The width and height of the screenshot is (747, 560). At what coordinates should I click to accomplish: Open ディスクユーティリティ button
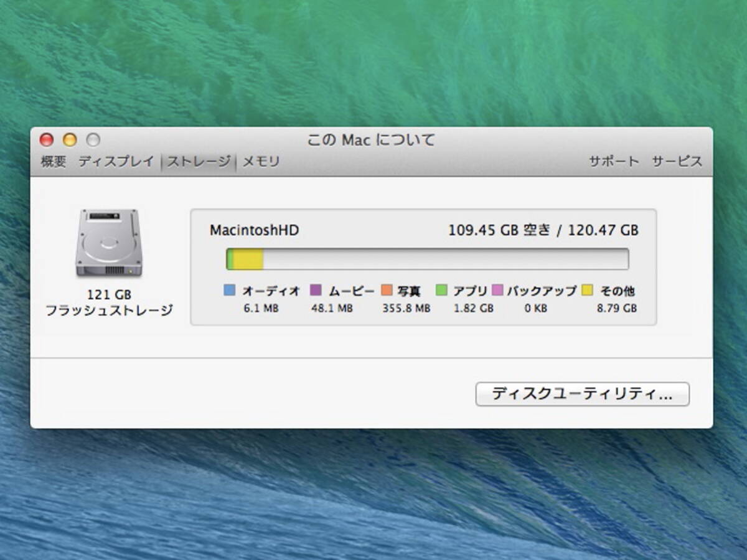pos(582,394)
